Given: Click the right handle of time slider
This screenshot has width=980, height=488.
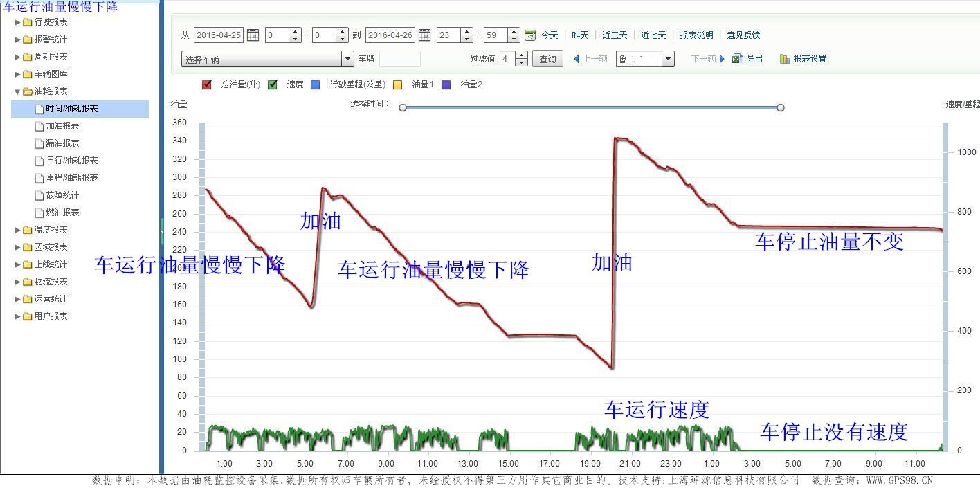Looking at the screenshot, I should click(x=781, y=107).
